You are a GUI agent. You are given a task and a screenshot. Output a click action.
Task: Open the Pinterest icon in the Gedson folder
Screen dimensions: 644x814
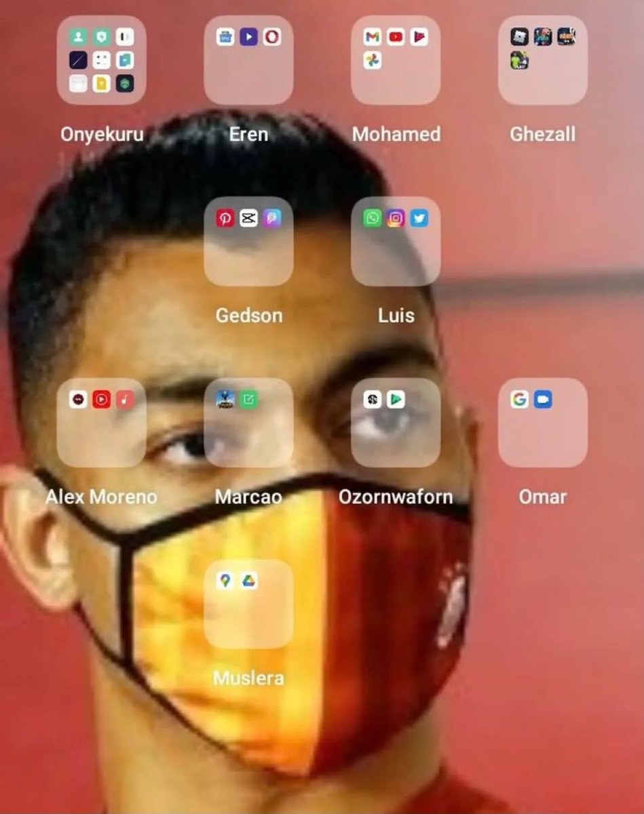tap(225, 218)
